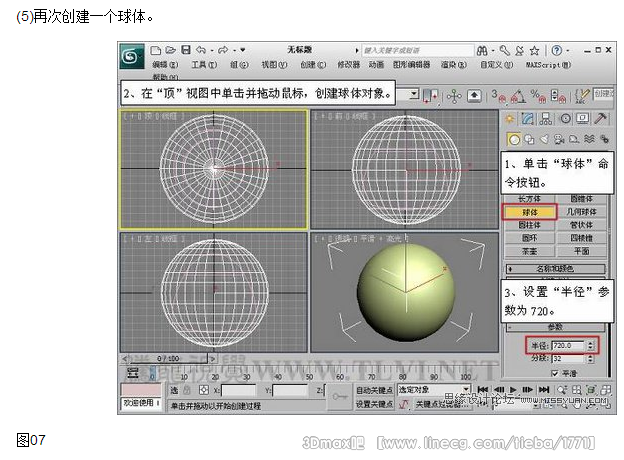624x460 pixels.
Task: Open the 创建(C) menu
Action: [313, 64]
